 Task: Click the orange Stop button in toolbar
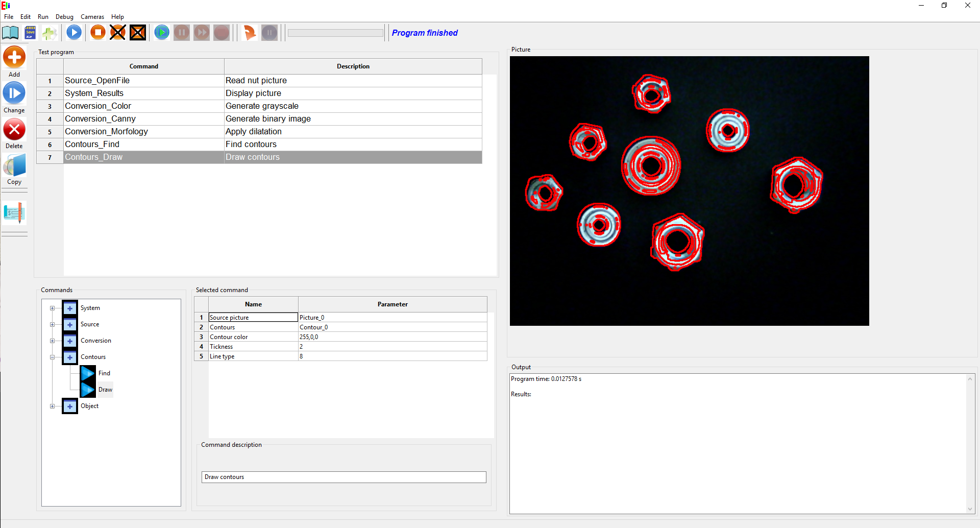click(97, 33)
